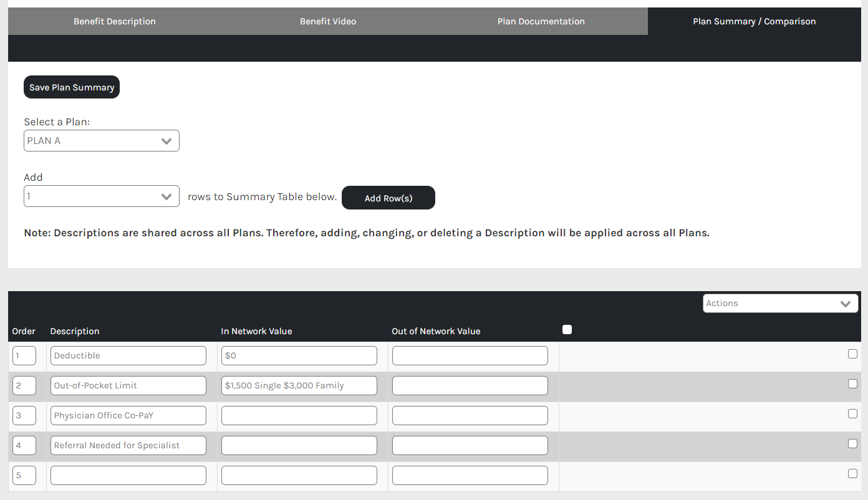Switch to the Benefit Description tab
This screenshot has height=500, width=868.
click(115, 21)
